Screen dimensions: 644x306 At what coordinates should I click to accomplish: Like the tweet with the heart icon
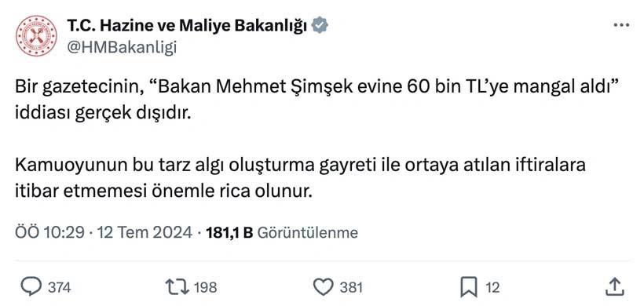[324, 286]
